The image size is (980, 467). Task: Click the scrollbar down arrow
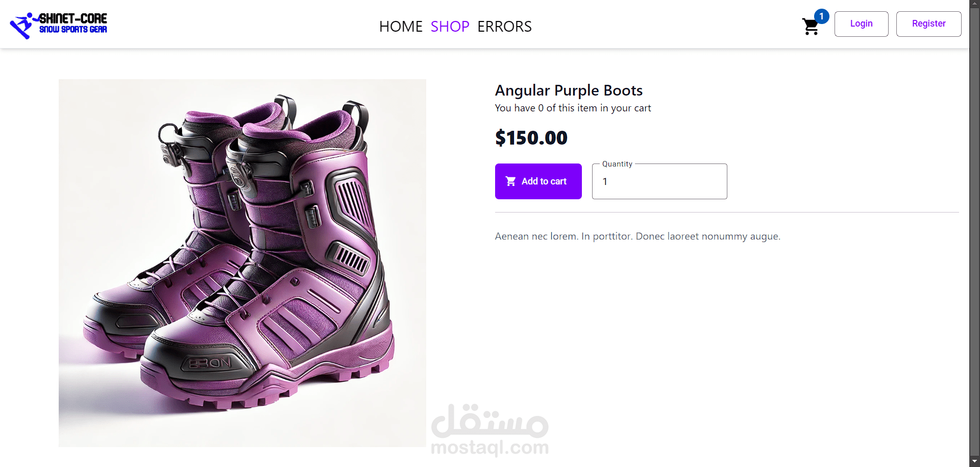pos(974,461)
